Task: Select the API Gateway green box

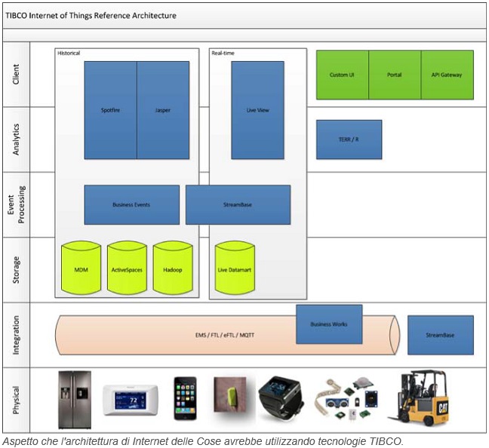Action: [447, 75]
